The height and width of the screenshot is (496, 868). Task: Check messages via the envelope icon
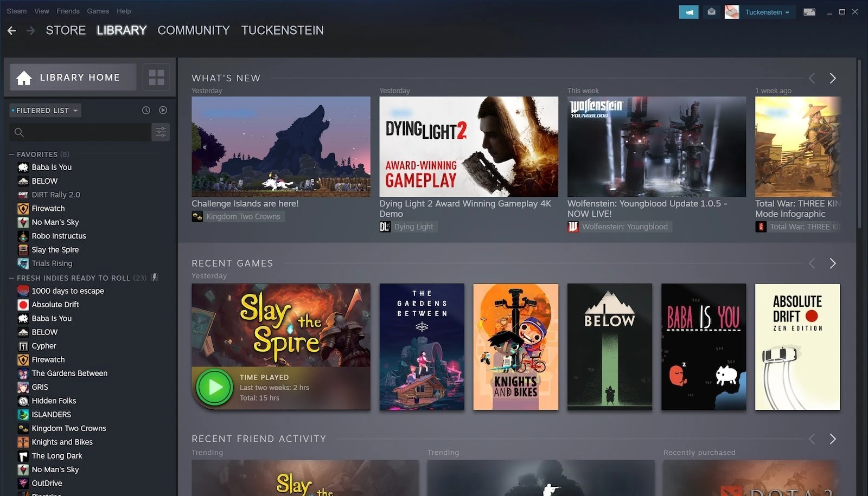(x=711, y=11)
